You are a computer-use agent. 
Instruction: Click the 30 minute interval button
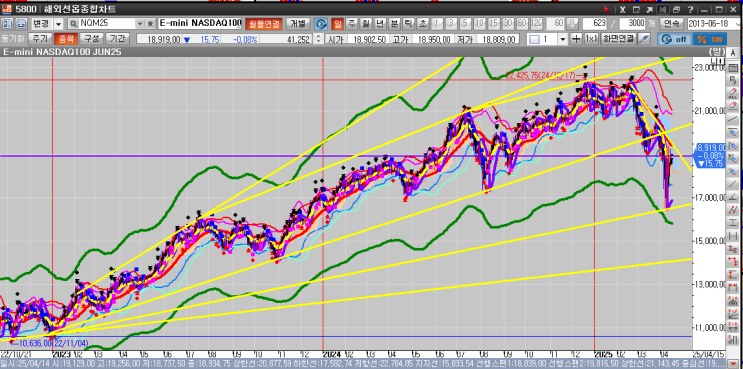click(x=508, y=24)
